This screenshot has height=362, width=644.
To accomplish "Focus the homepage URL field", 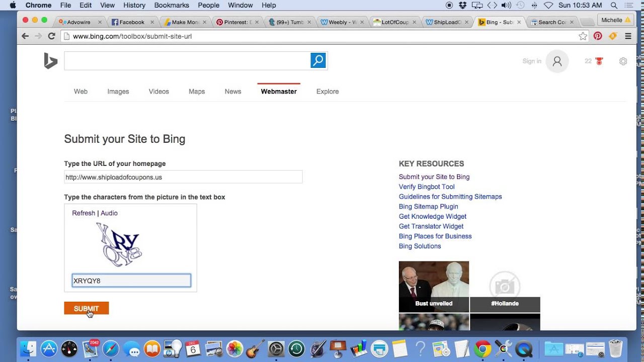I will tap(183, 177).
